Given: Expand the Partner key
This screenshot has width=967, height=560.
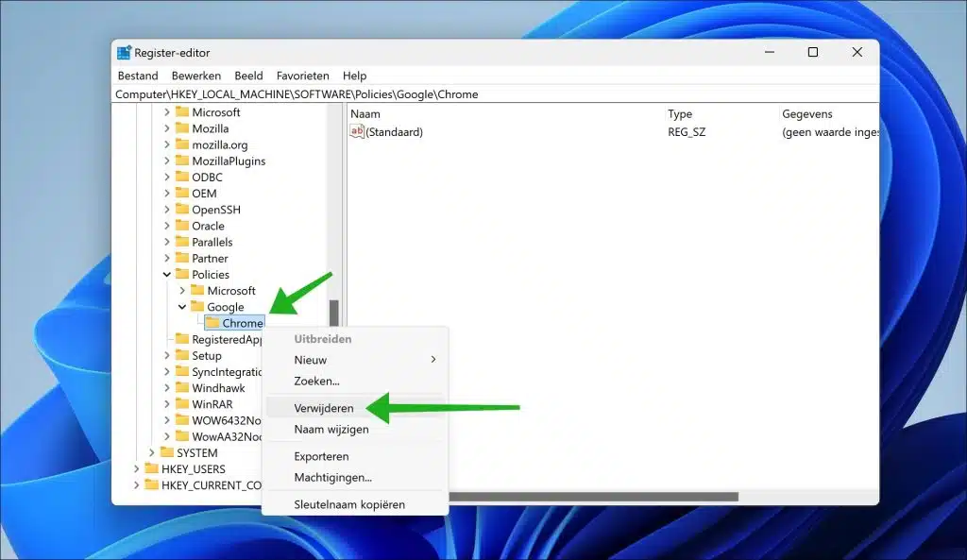Looking at the screenshot, I should pyautogui.click(x=166, y=258).
